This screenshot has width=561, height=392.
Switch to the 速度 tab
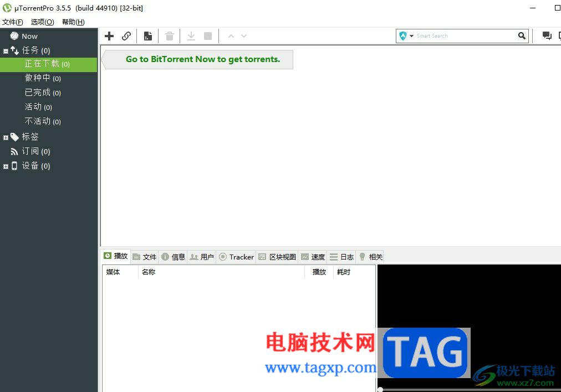pos(313,257)
